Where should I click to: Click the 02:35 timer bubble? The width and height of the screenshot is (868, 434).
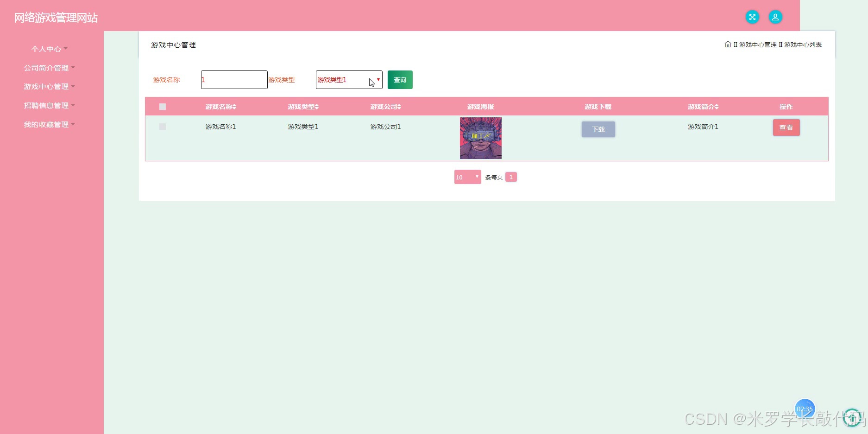click(805, 409)
